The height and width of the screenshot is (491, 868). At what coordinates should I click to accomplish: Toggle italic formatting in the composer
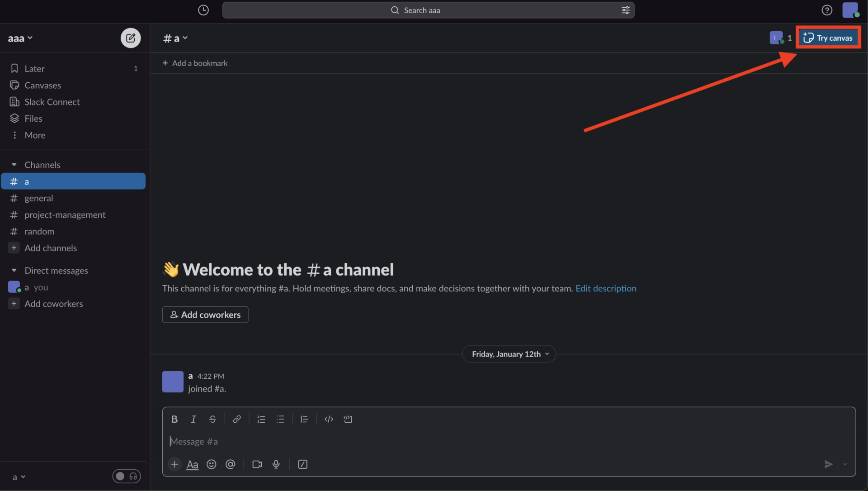(x=193, y=419)
